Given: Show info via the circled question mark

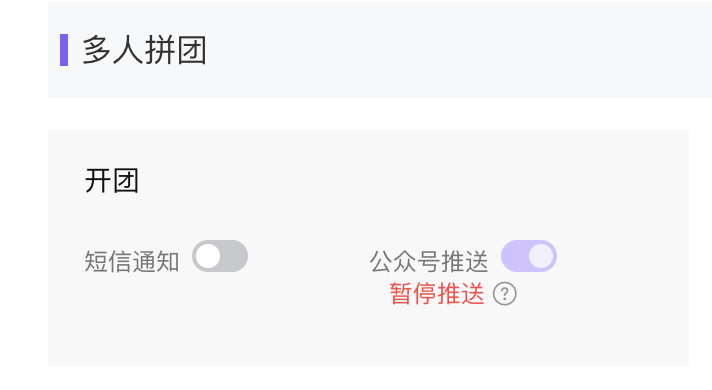Looking at the screenshot, I should coord(504,294).
